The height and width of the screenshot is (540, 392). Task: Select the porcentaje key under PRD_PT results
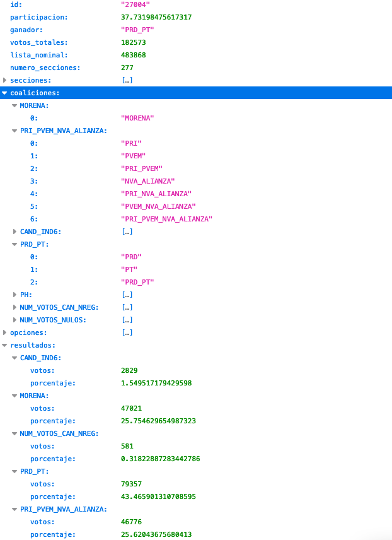click(53, 497)
